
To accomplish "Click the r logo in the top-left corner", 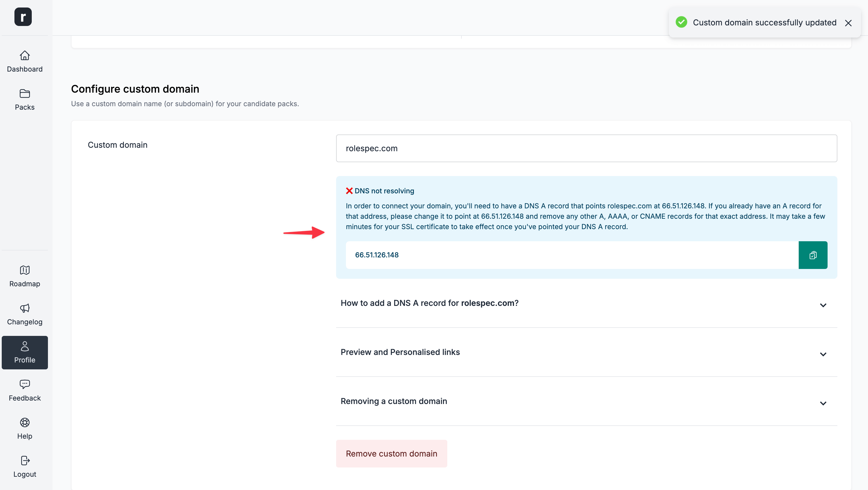I will (x=23, y=16).
